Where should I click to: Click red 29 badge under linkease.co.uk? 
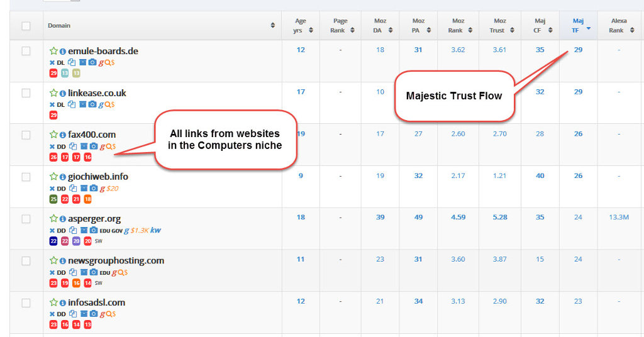tap(53, 115)
